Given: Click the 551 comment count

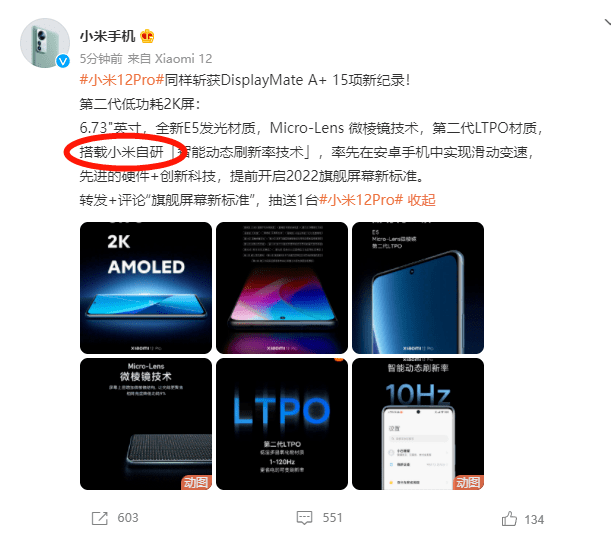Looking at the screenshot, I should pos(332,518).
